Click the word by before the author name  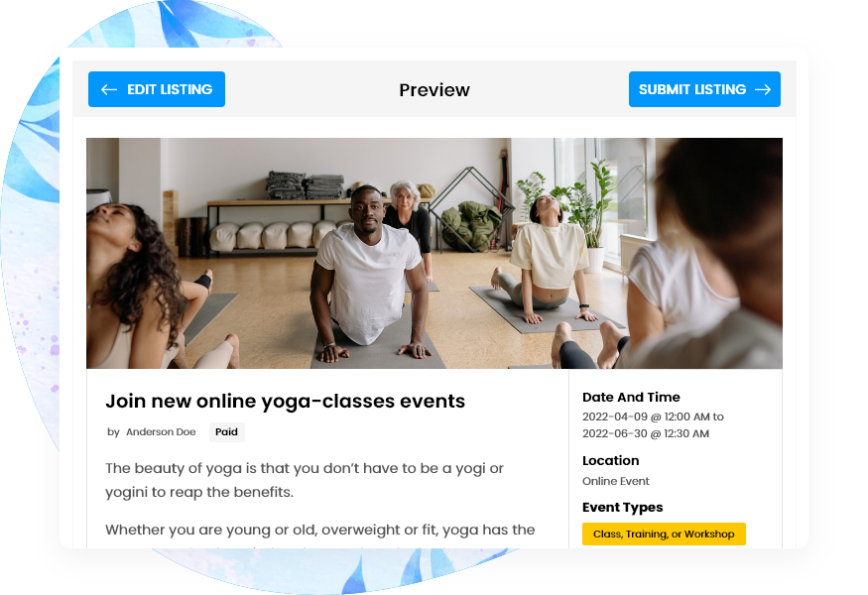tap(113, 432)
